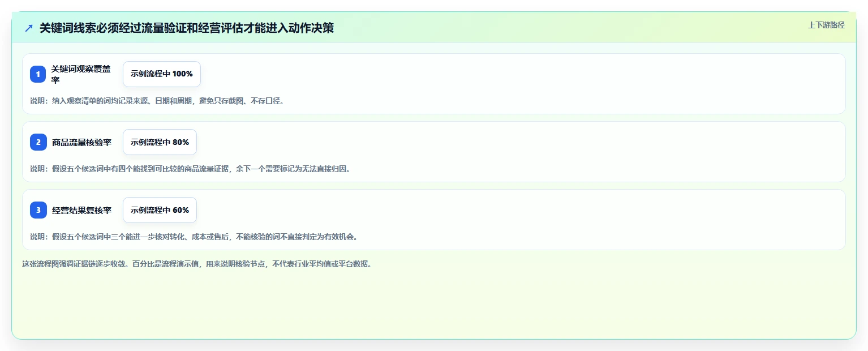Select the 经营结果复核率 step title
Image resolution: width=868 pixels, height=351 pixels.
[81, 210]
